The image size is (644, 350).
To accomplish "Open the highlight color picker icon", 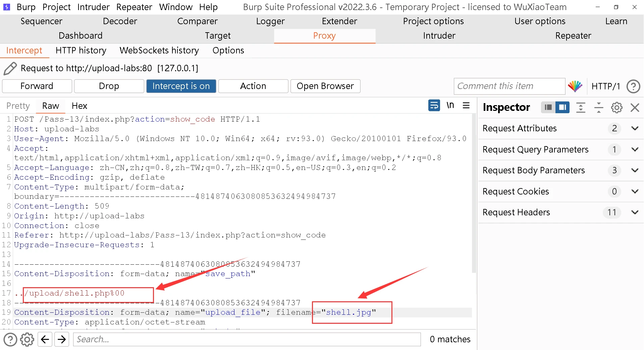I will (575, 86).
